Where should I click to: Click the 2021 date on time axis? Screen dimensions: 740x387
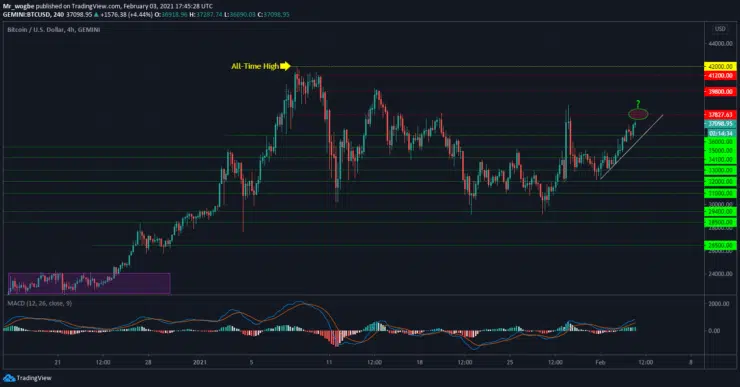click(x=200, y=362)
